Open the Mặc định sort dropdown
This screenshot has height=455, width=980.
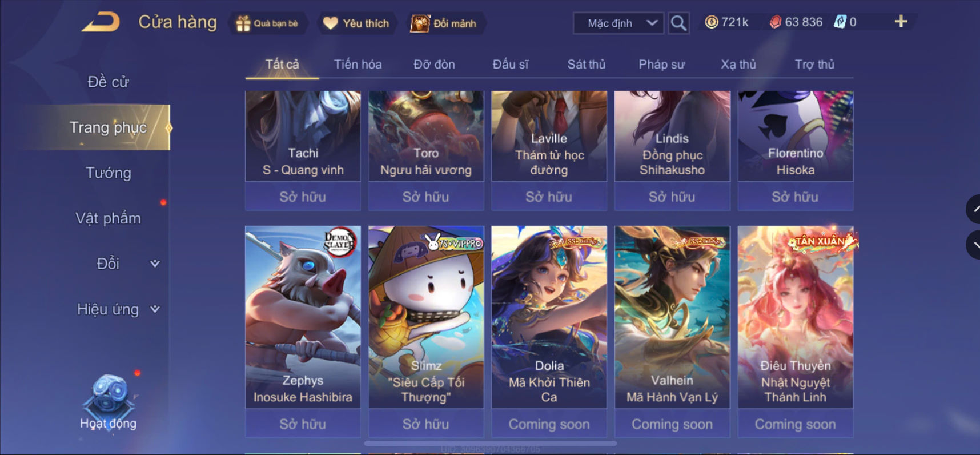pyautogui.click(x=618, y=23)
